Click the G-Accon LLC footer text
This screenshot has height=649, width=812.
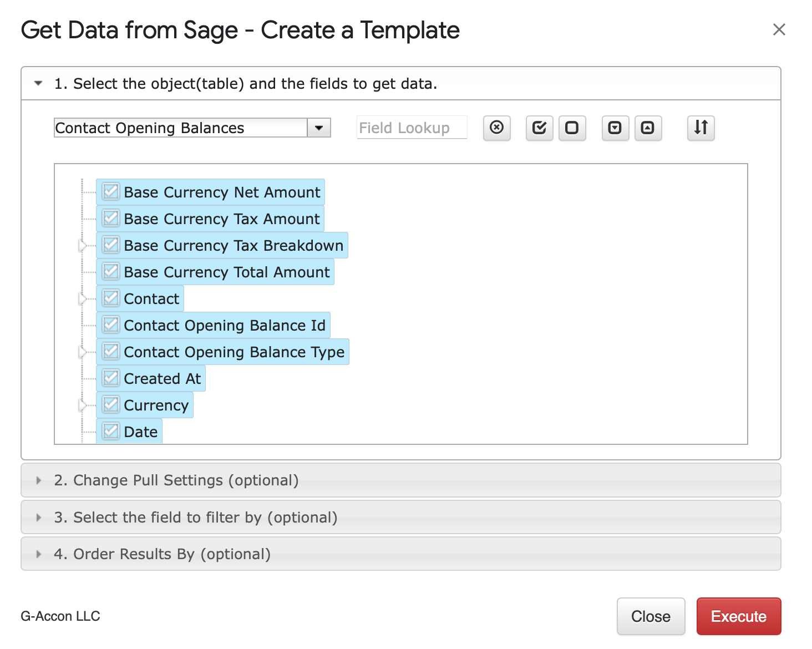tap(60, 616)
